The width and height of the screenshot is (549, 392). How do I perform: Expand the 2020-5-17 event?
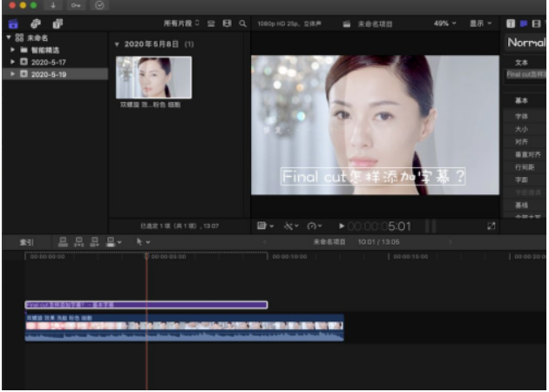12,62
